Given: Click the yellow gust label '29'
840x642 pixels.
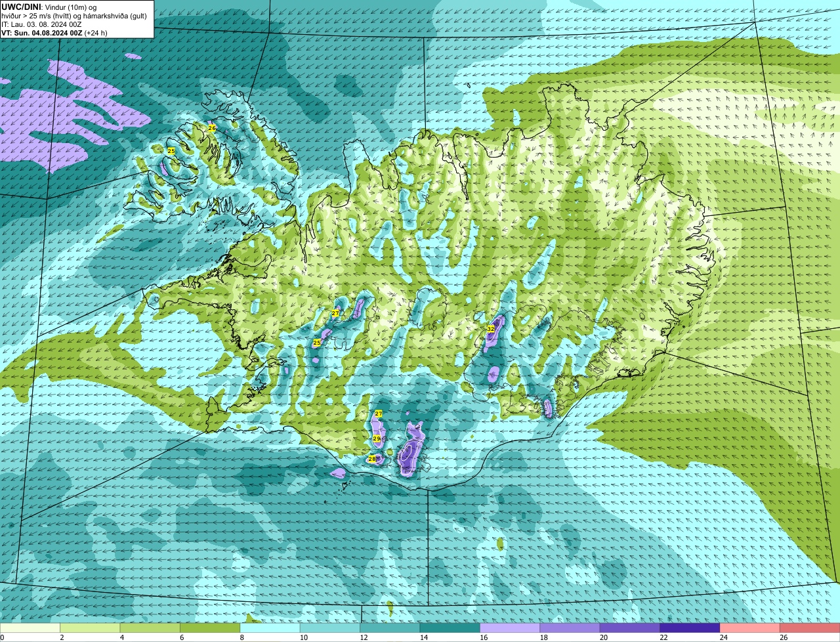Looking at the screenshot, I should click(x=376, y=439).
